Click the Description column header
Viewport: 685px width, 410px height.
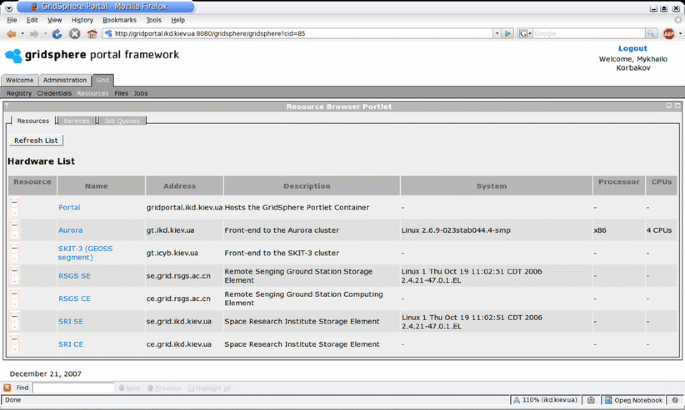point(311,186)
